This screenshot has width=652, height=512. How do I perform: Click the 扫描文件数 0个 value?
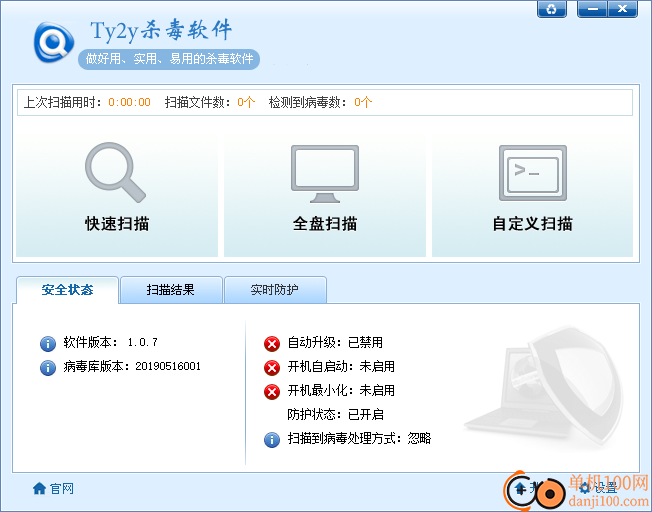coord(246,102)
